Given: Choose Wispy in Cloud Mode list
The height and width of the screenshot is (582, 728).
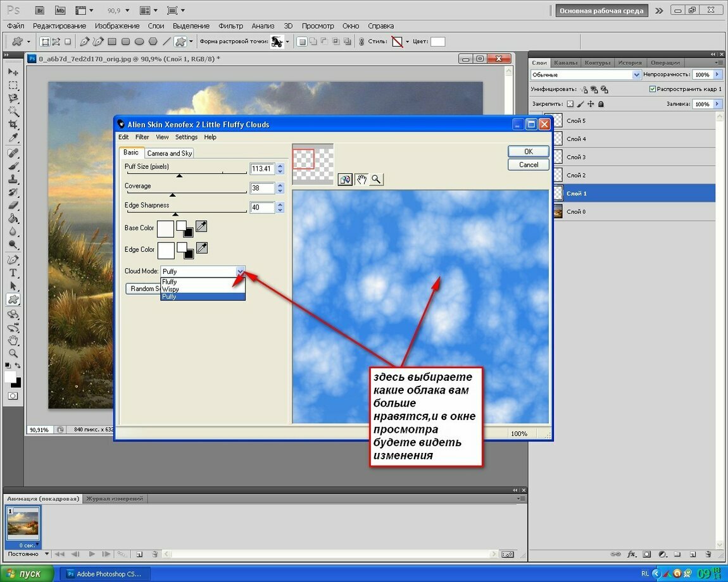Looking at the screenshot, I should pyautogui.click(x=203, y=289).
